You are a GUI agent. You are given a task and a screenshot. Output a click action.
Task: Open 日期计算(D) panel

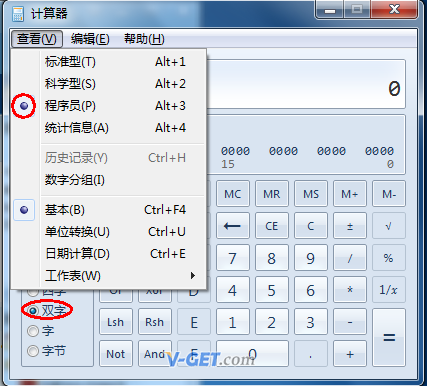point(108,254)
